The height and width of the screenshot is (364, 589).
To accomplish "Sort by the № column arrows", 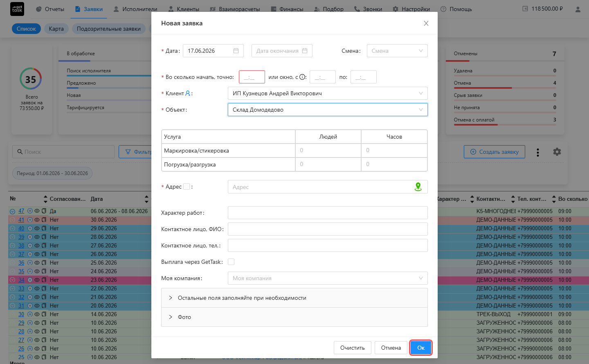I will pyautogui.click(x=45, y=199).
